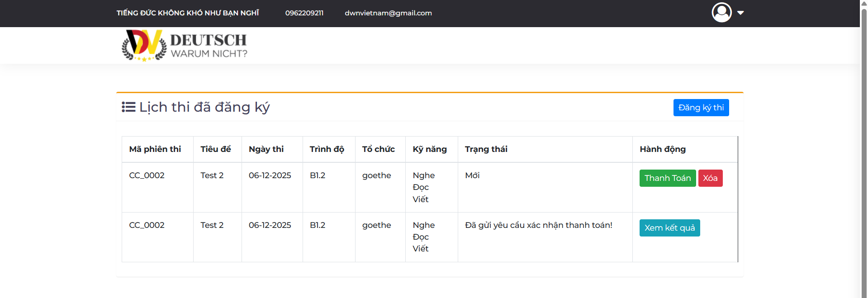The height and width of the screenshot is (298, 868).
Task: Select the Tổ chức column header
Action: click(x=378, y=149)
